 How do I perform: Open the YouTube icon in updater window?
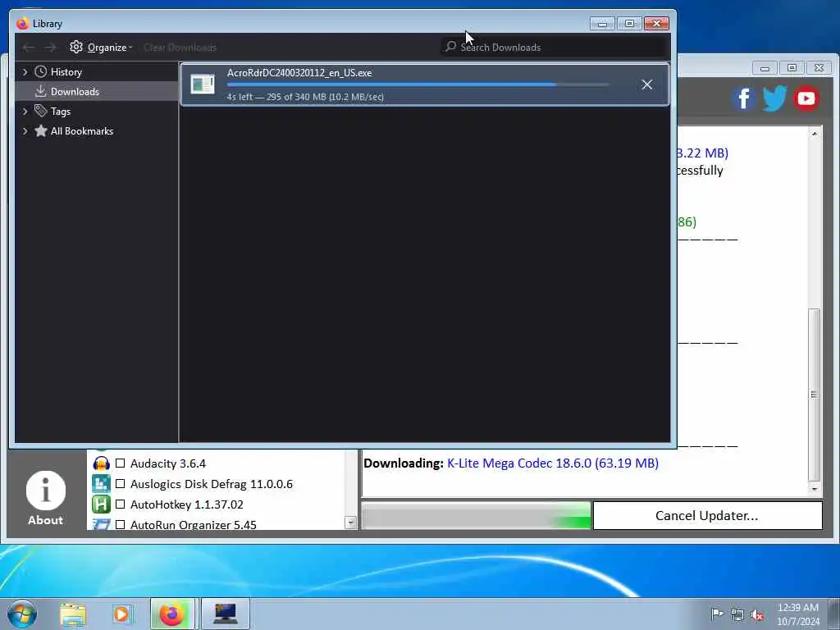point(806,98)
